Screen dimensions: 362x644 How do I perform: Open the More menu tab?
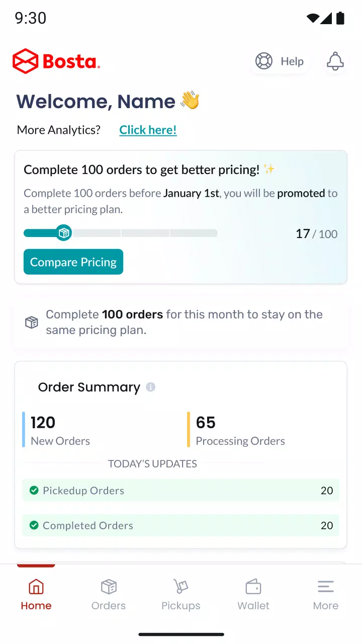326,594
